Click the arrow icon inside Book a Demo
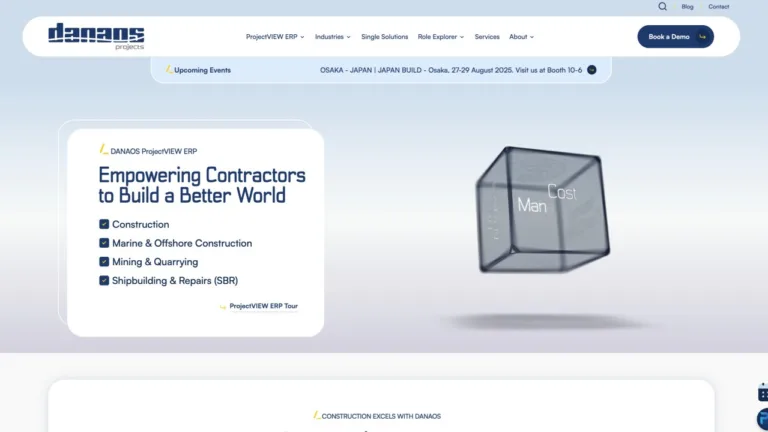Image resolution: width=768 pixels, height=432 pixels. [702, 37]
